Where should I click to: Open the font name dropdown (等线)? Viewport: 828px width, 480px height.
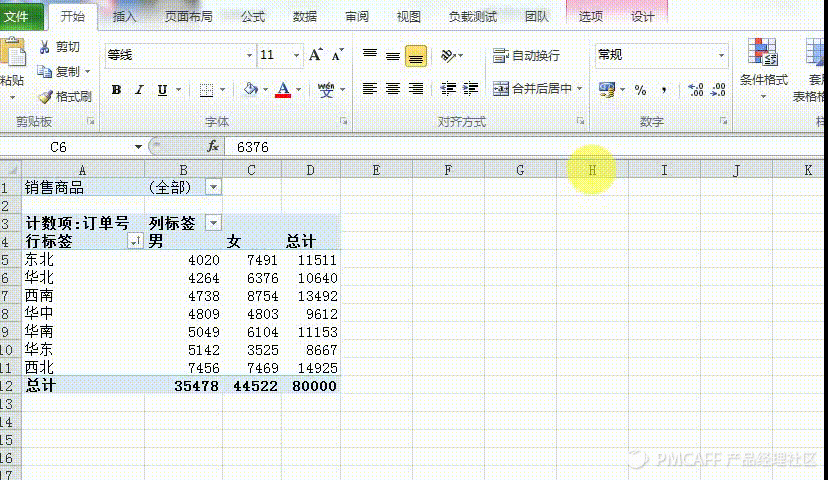(249, 55)
